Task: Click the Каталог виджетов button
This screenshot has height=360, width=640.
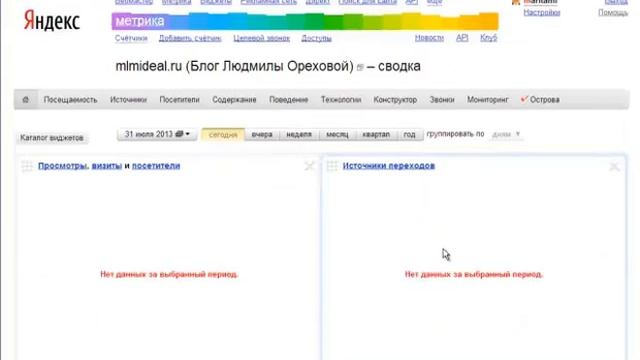Action: pyautogui.click(x=52, y=138)
